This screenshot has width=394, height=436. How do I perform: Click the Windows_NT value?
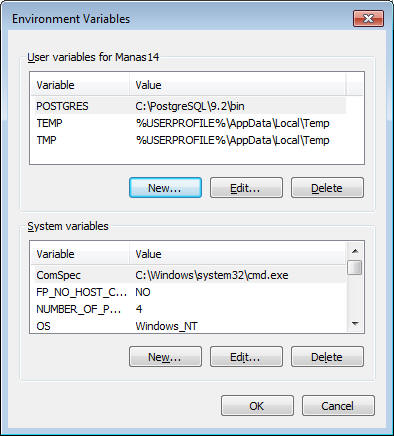point(166,326)
